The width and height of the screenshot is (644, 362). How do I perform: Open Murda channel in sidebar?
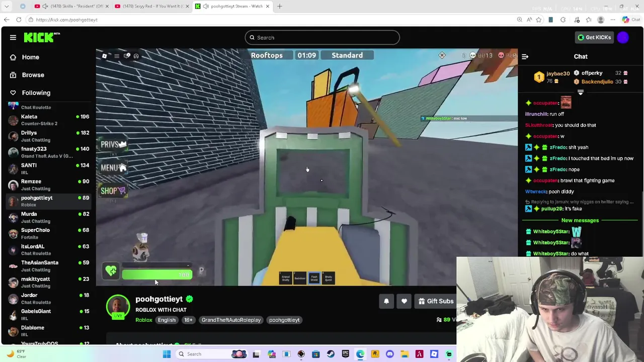pos(49,217)
